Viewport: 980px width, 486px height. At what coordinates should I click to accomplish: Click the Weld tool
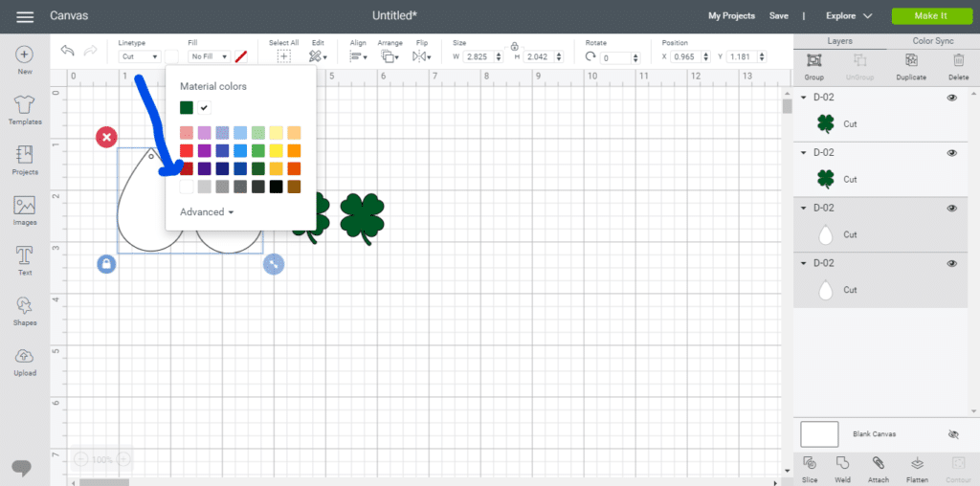click(842, 468)
